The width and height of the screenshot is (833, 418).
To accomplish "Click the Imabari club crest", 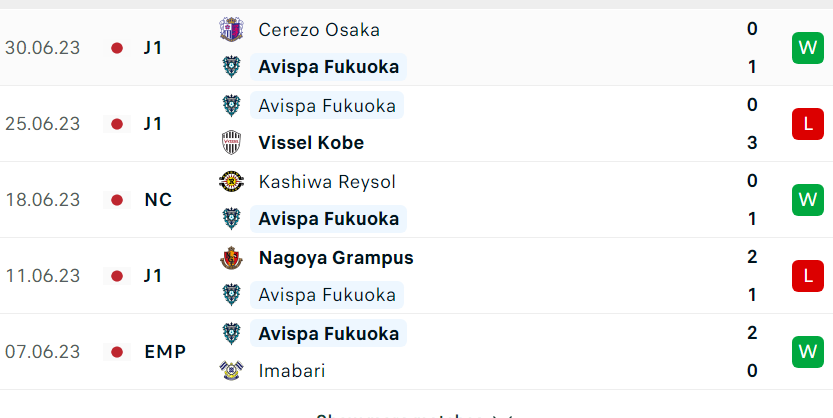I will pos(232,371).
